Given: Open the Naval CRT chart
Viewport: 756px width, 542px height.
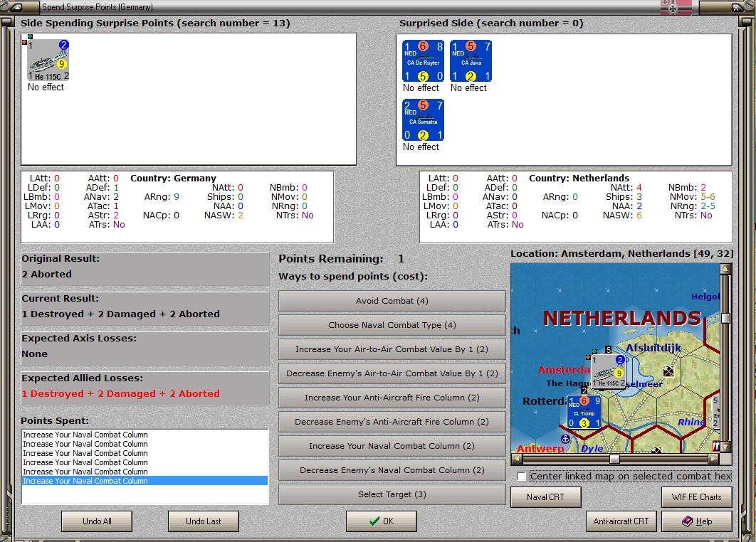Looking at the screenshot, I should pyautogui.click(x=546, y=496).
